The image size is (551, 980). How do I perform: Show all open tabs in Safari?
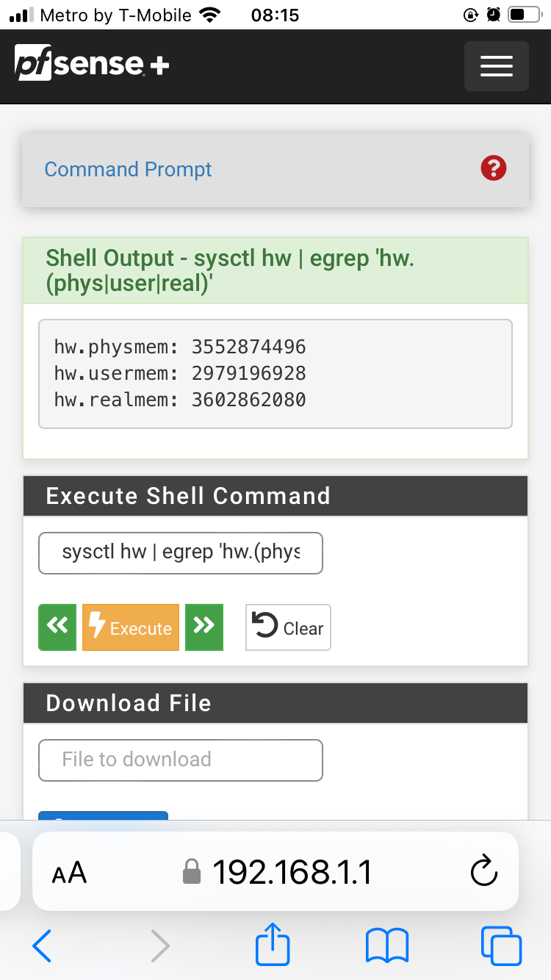pos(501,945)
